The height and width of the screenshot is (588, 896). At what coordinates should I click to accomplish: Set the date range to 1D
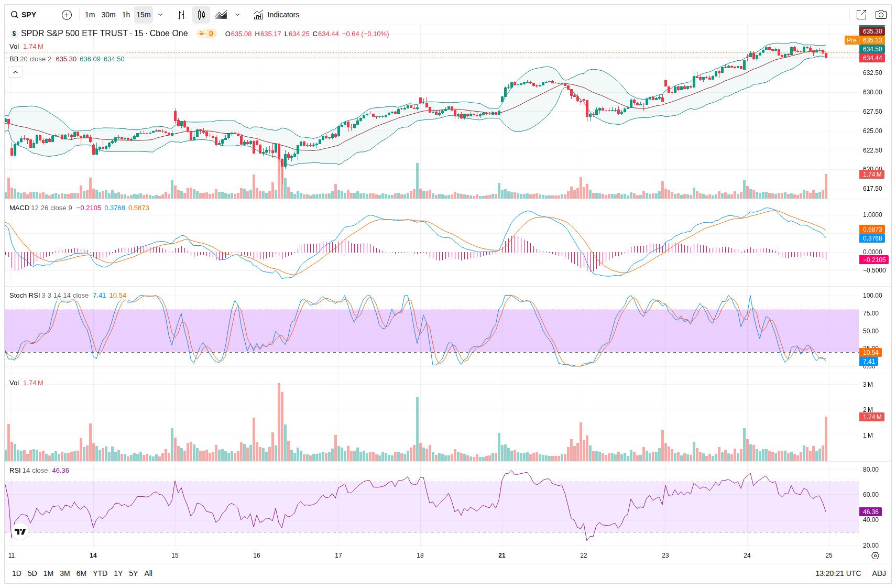click(17, 573)
